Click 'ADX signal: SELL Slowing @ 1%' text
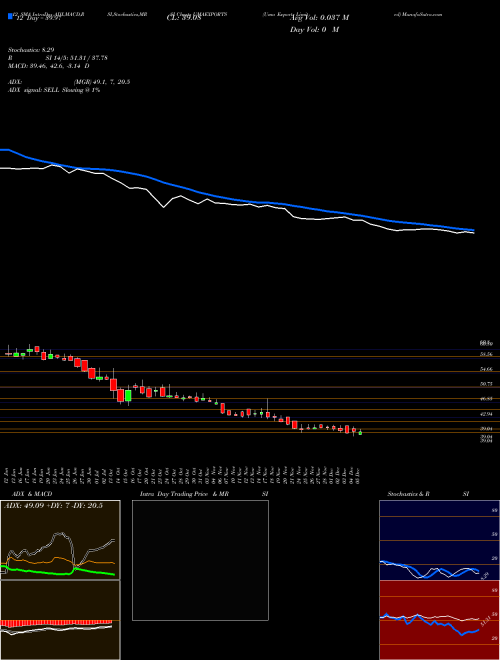Screen dimensions: 500x660 coord(54,90)
